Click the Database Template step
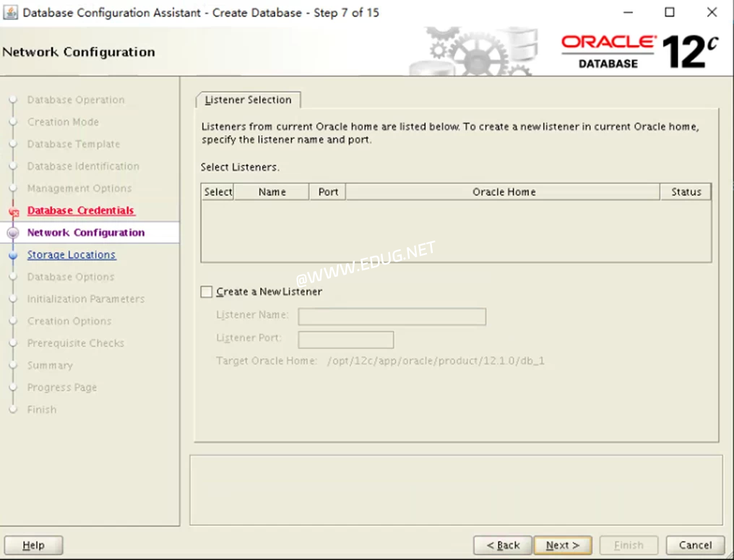 (74, 144)
